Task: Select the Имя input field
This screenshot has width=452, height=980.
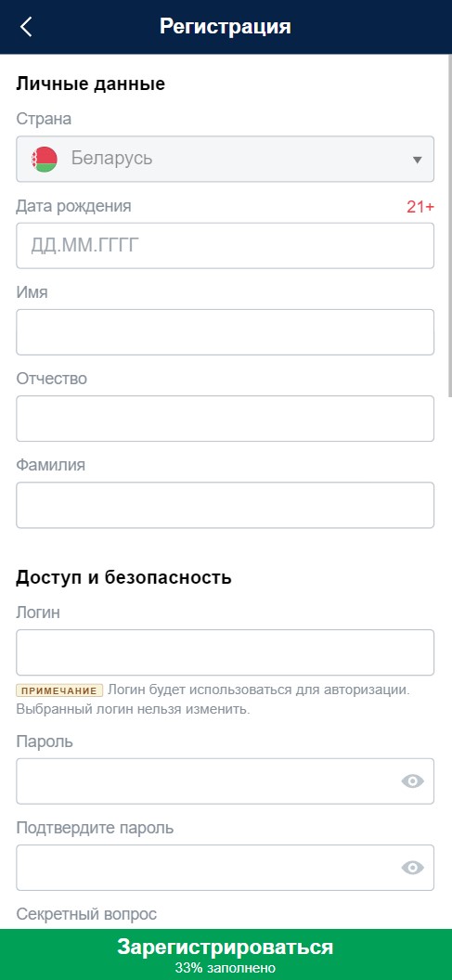Action: tap(225, 332)
